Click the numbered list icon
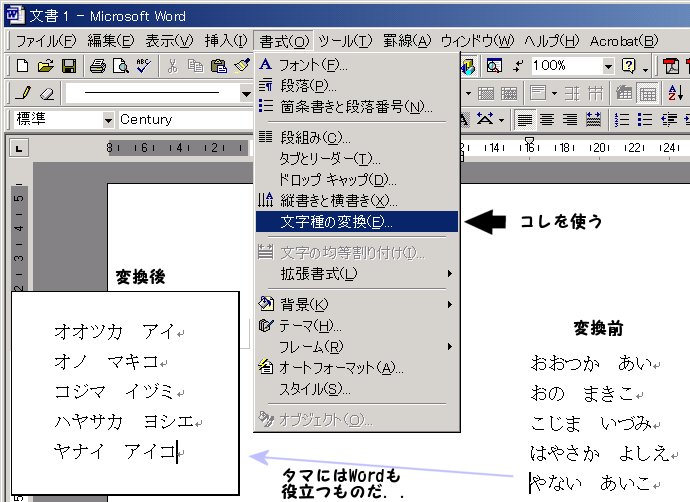The image size is (690, 502). [x=622, y=119]
